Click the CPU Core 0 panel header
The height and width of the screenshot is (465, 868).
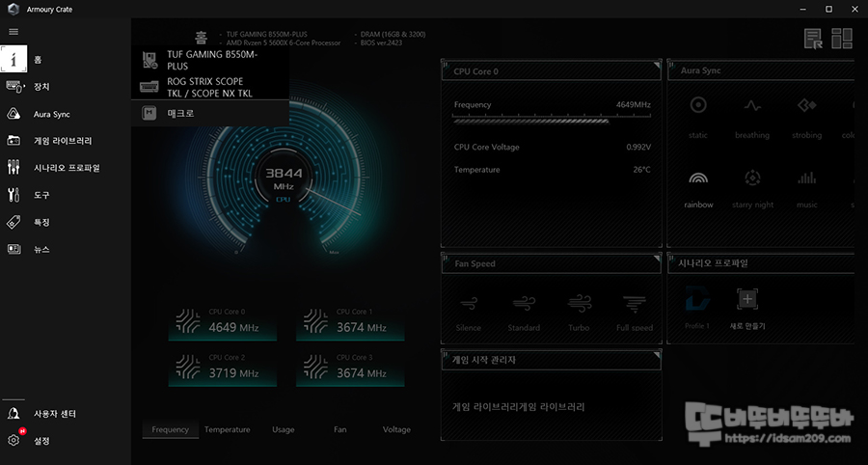pos(552,71)
